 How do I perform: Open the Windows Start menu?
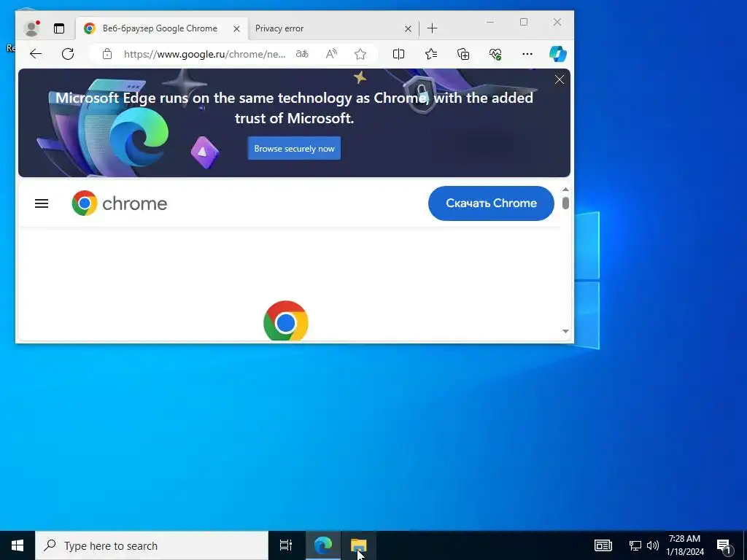coord(18,545)
